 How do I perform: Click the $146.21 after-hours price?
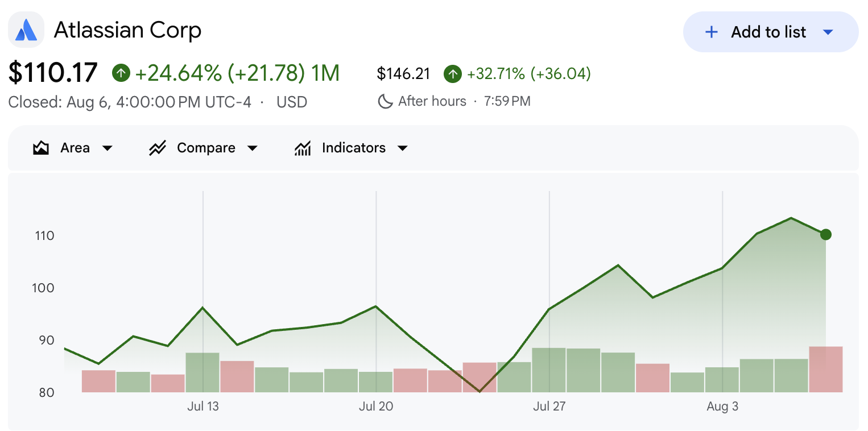[404, 73]
